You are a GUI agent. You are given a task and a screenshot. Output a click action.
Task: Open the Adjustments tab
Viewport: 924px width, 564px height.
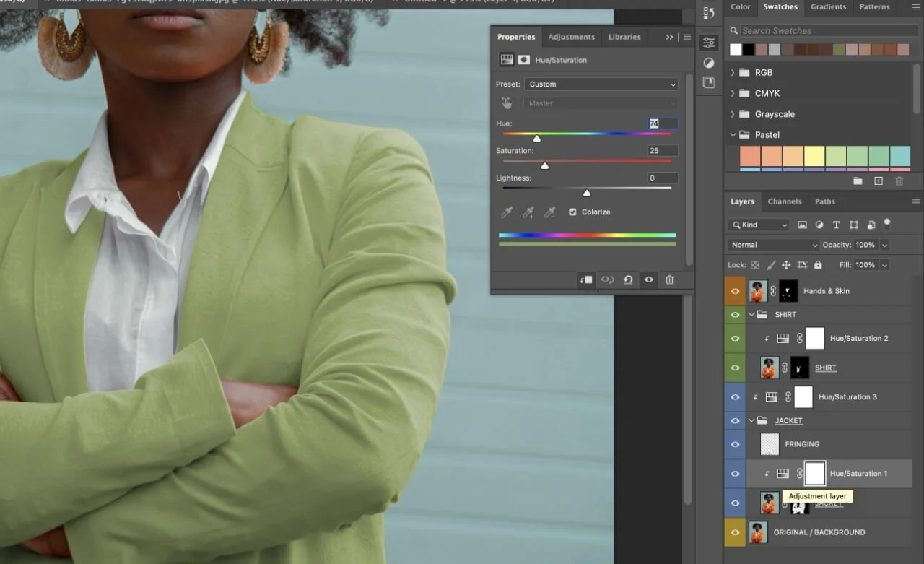point(571,37)
